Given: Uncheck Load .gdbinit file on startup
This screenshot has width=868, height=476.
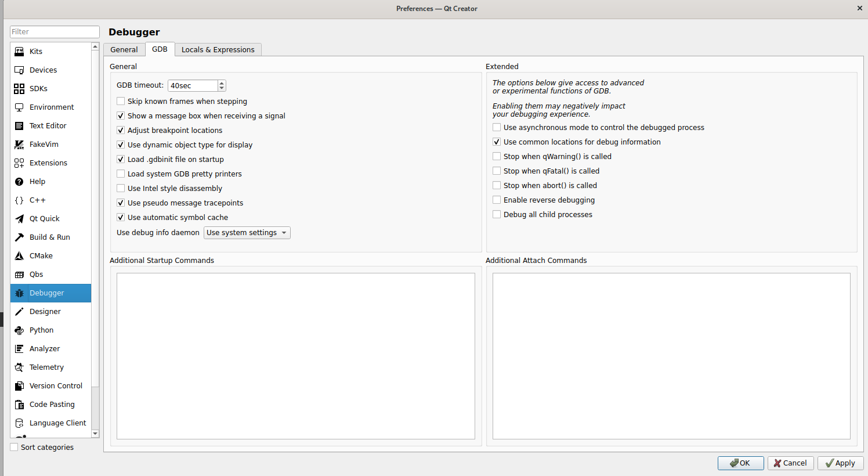Looking at the screenshot, I should pos(121,160).
